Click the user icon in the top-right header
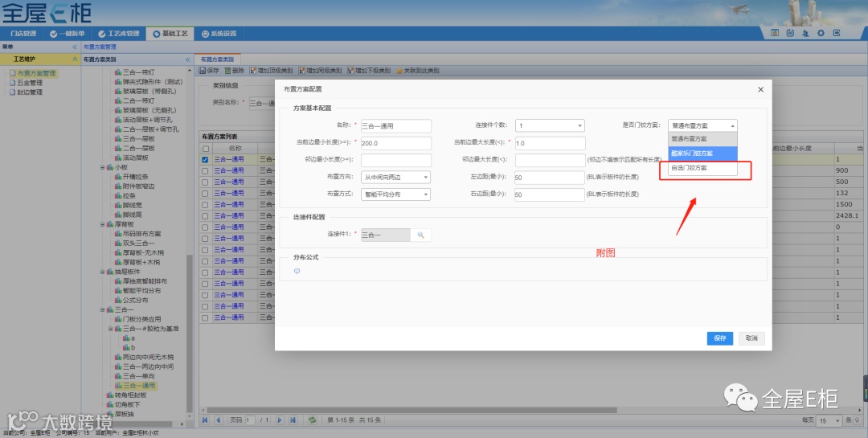Image resolution: width=868 pixels, height=438 pixels. [x=805, y=33]
